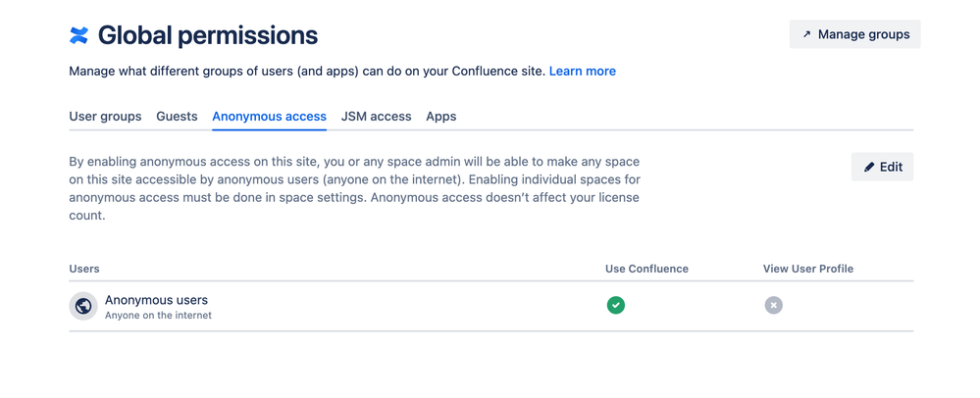Image resolution: width=980 pixels, height=398 pixels.
Task: Go to the JSM access tab
Action: coord(376,116)
